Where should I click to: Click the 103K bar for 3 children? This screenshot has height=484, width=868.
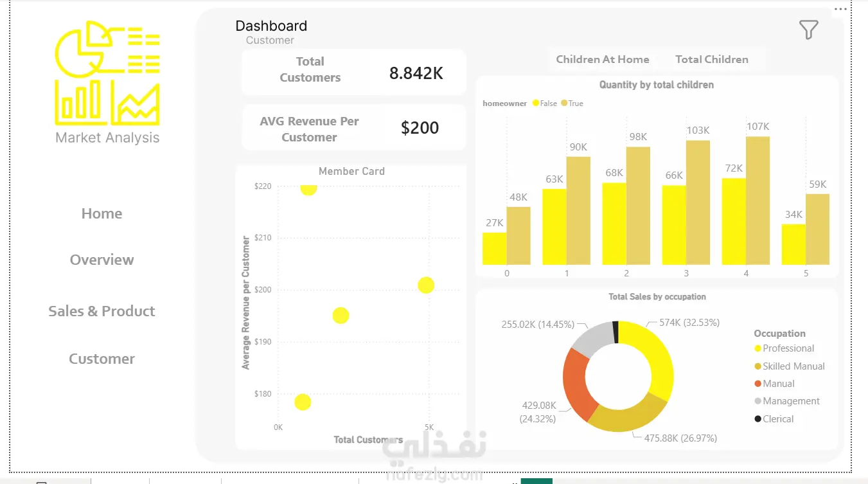coord(698,202)
